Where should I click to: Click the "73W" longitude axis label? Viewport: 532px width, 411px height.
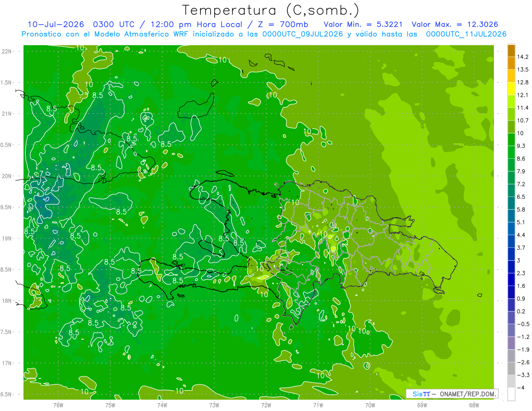(x=214, y=406)
